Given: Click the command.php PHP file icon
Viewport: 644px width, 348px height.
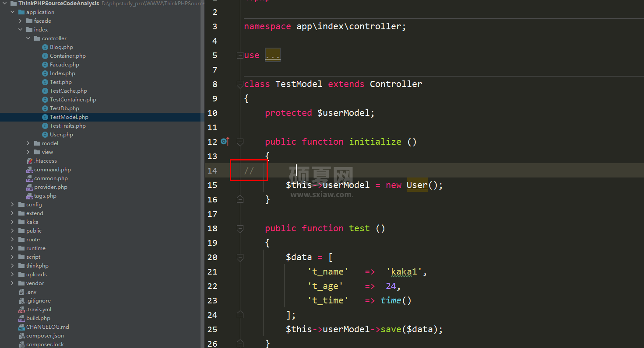Looking at the screenshot, I should pos(29,170).
